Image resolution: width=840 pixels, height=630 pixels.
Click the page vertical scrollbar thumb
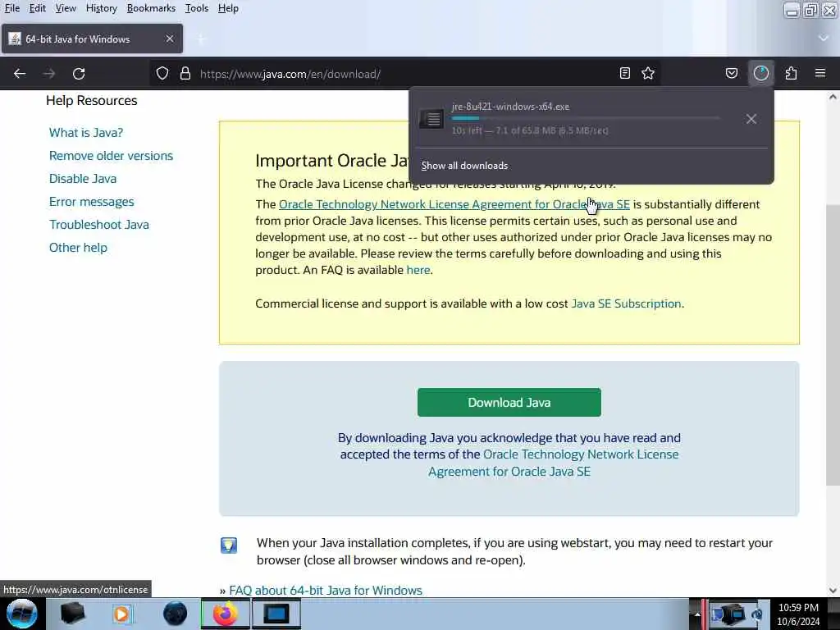click(x=832, y=345)
